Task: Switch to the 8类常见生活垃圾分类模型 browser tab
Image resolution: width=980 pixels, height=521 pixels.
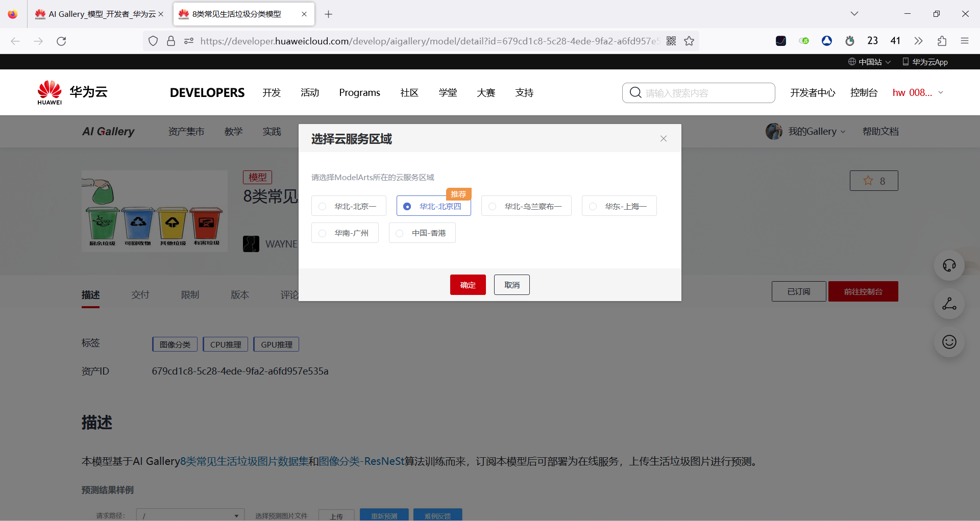Action: (x=236, y=14)
